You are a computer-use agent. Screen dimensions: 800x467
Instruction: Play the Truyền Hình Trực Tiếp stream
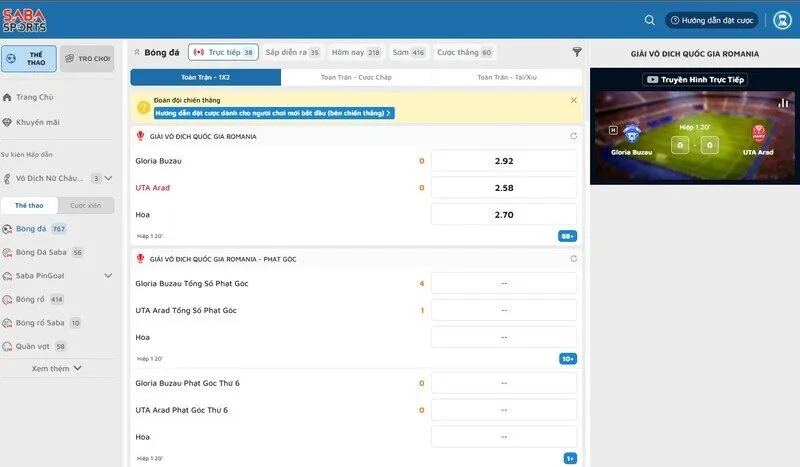click(x=694, y=79)
